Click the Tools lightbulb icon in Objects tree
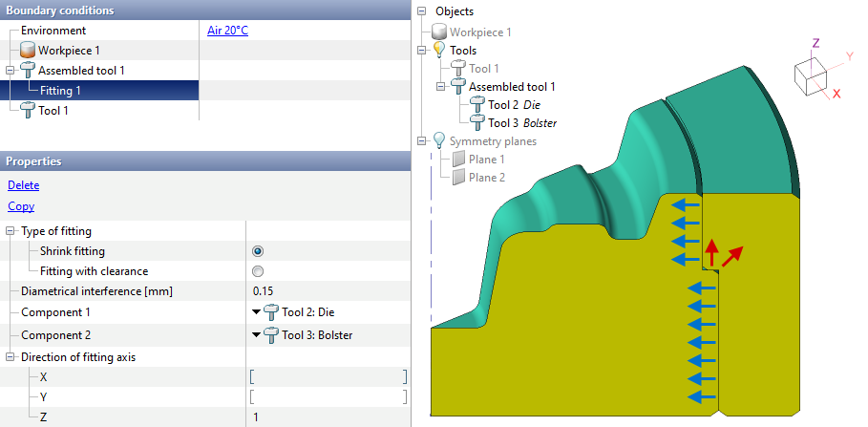Viewport: 868px width, 427px height. tap(439, 51)
